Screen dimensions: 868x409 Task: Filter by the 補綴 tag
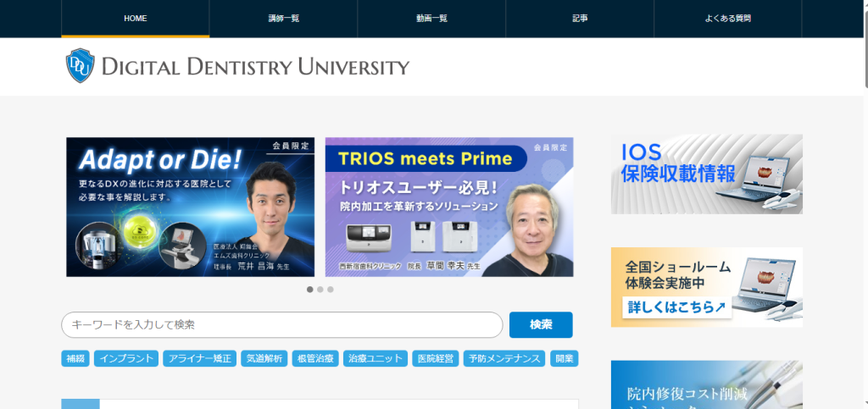click(x=75, y=358)
